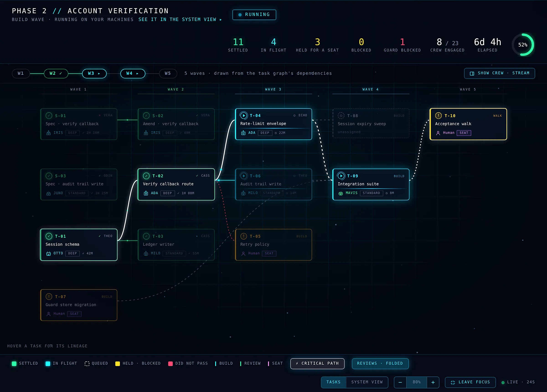This screenshot has height=392, width=547.
Task: Select the W4 running wave pill
Action: pos(133,73)
